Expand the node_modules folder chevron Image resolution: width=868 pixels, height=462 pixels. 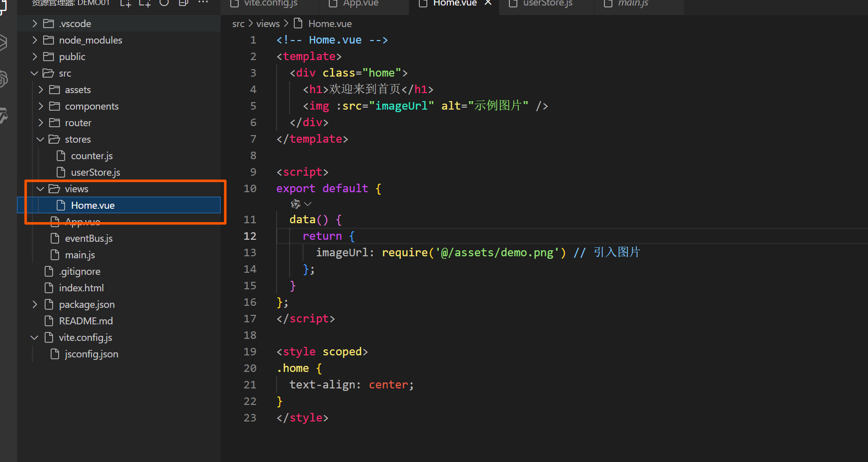click(x=35, y=40)
